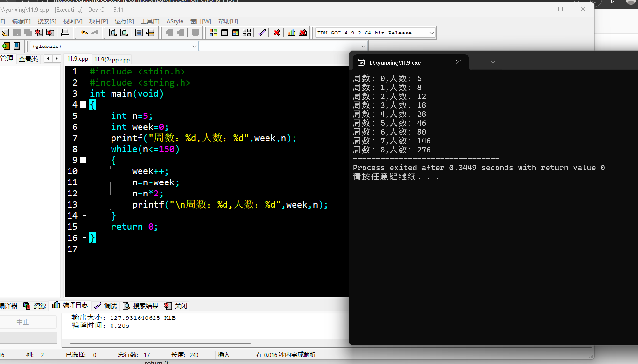Collapse the fold box on line 4
This screenshot has width=638, height=364.
pos(83,105)
